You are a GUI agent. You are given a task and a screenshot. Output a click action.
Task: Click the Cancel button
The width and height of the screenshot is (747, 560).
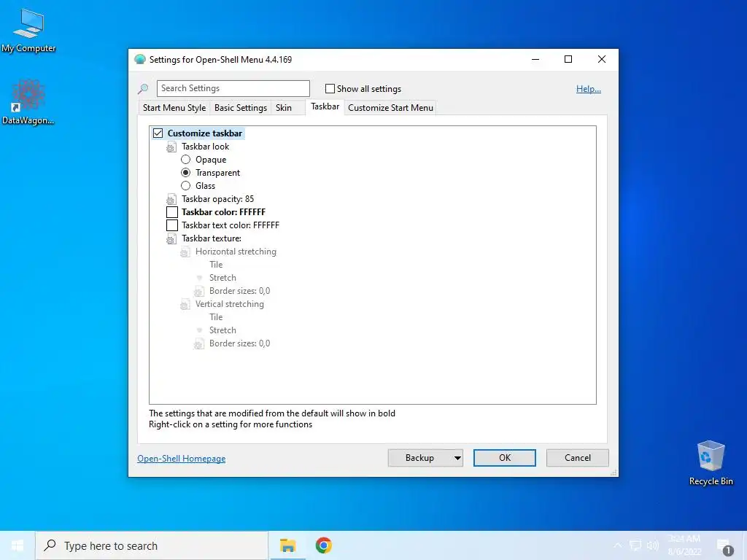point(578,458)
